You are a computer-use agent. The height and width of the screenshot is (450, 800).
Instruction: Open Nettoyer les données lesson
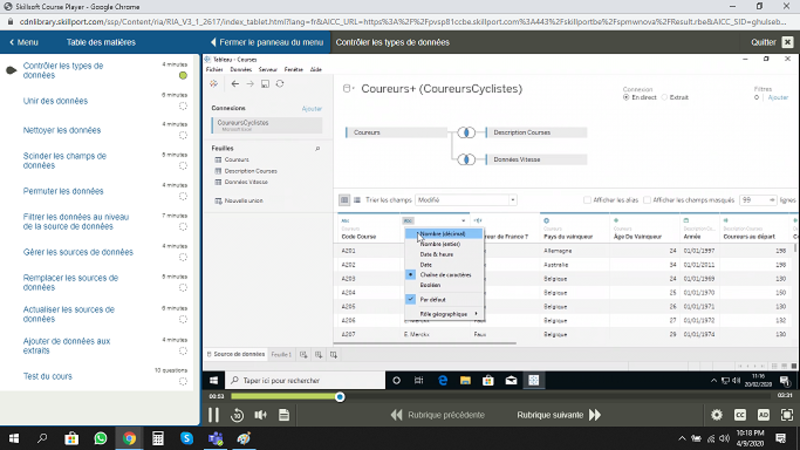coord(62,131)
